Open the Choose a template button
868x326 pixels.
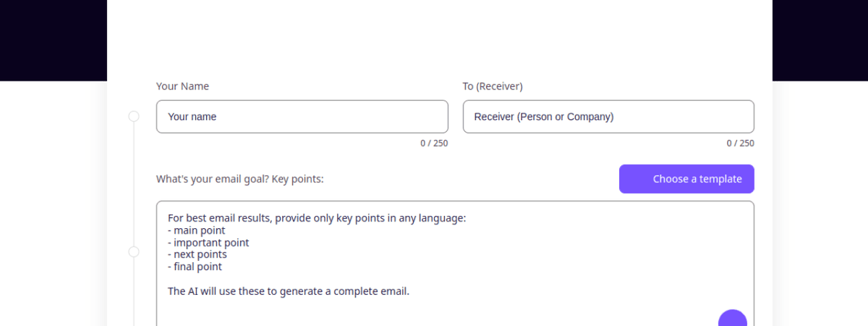point(686,179)
